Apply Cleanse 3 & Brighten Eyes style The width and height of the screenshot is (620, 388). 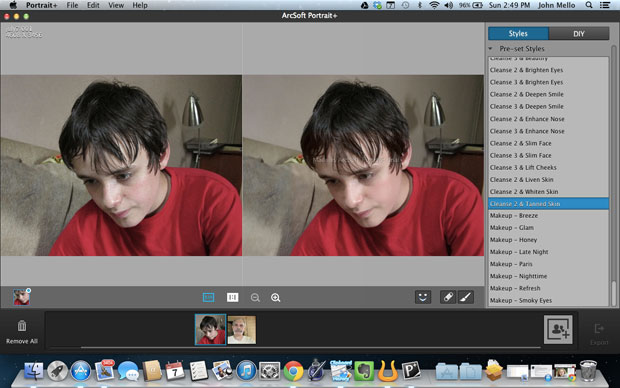[x=548, y=82]
